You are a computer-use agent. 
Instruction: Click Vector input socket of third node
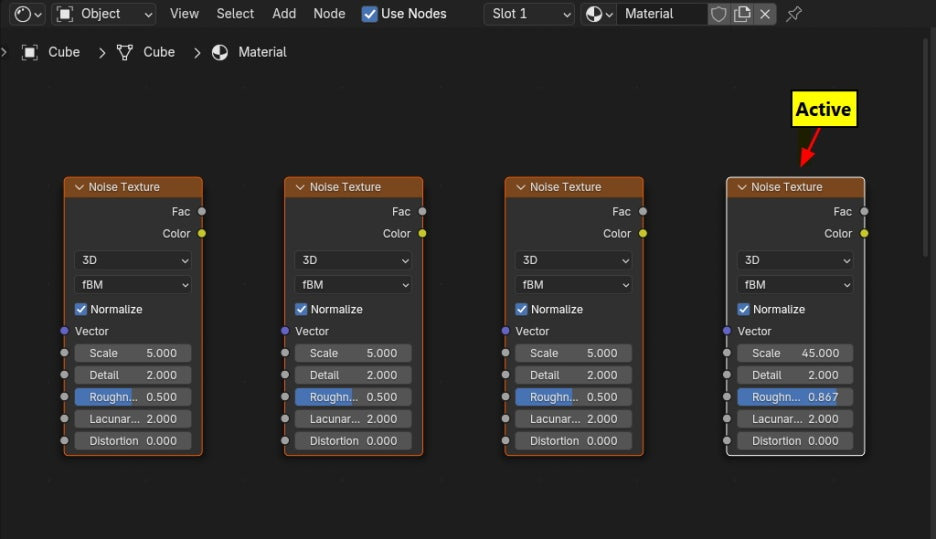point(506,331)
